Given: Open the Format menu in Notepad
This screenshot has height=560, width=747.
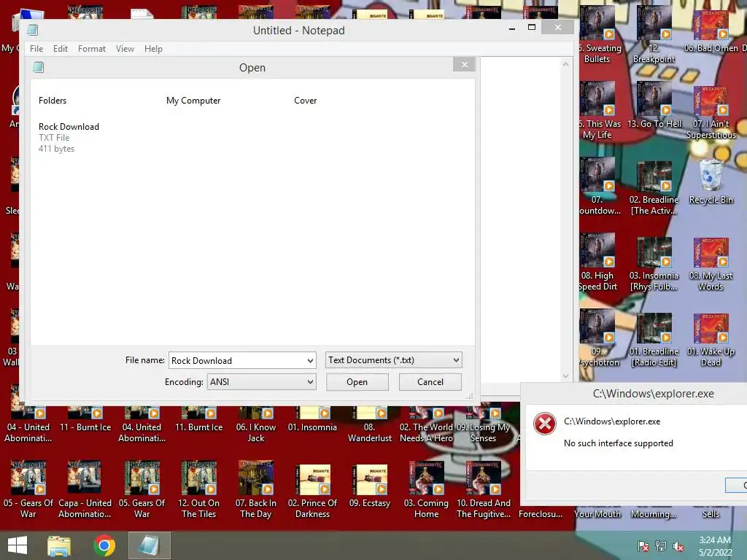Looking at the screenshot, I should [91, 49].
